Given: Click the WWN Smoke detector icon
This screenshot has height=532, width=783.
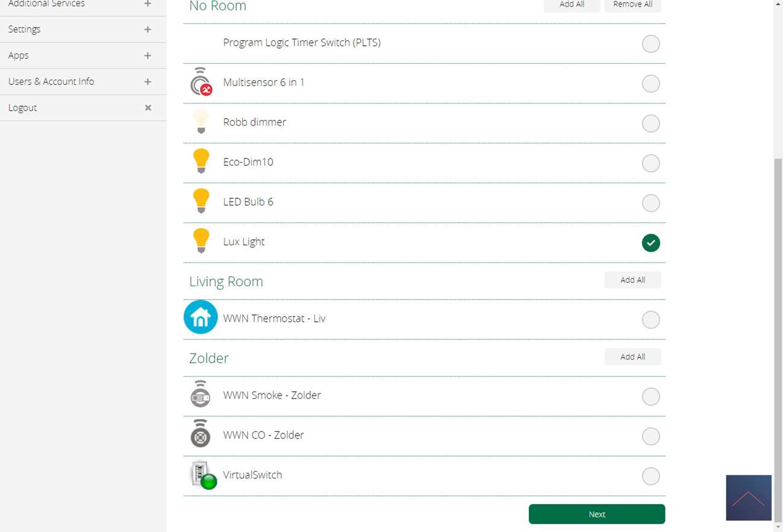Looking at the screenshot, I should click(x=201, y=395).
